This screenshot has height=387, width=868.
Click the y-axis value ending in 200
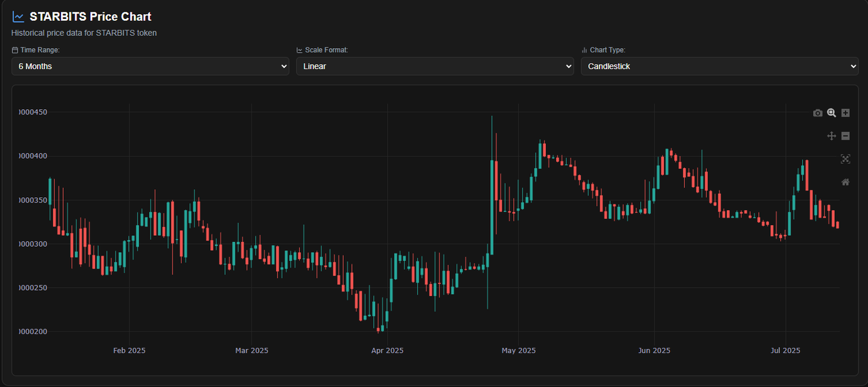tap(33, 332)
